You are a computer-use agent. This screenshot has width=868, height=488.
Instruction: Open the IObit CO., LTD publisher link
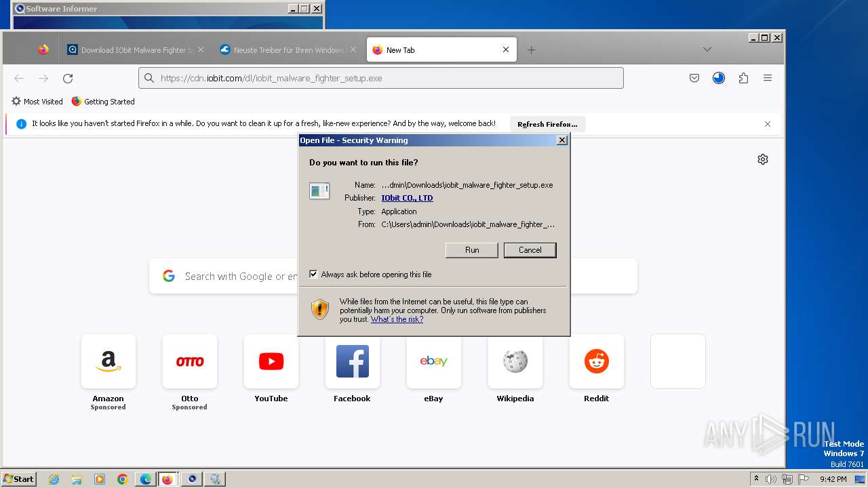[407, 198]
